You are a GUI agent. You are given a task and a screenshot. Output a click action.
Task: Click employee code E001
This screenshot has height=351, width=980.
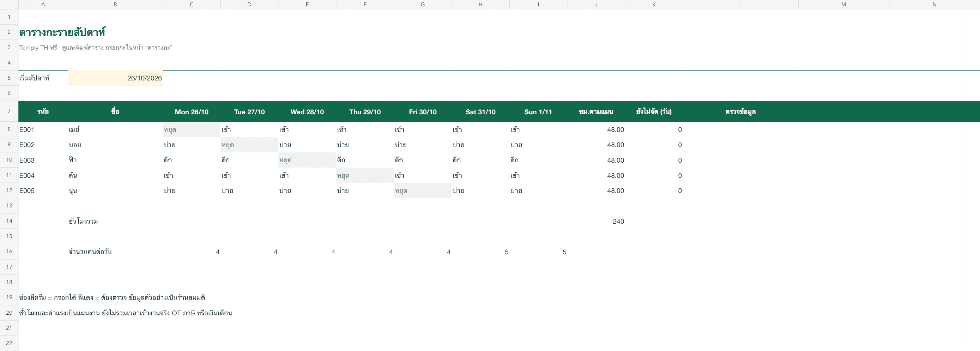[43, 130]
